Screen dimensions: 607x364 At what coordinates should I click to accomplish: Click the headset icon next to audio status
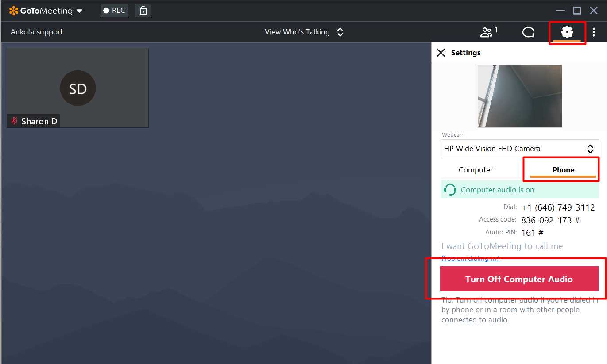click(x=450, y=190)
